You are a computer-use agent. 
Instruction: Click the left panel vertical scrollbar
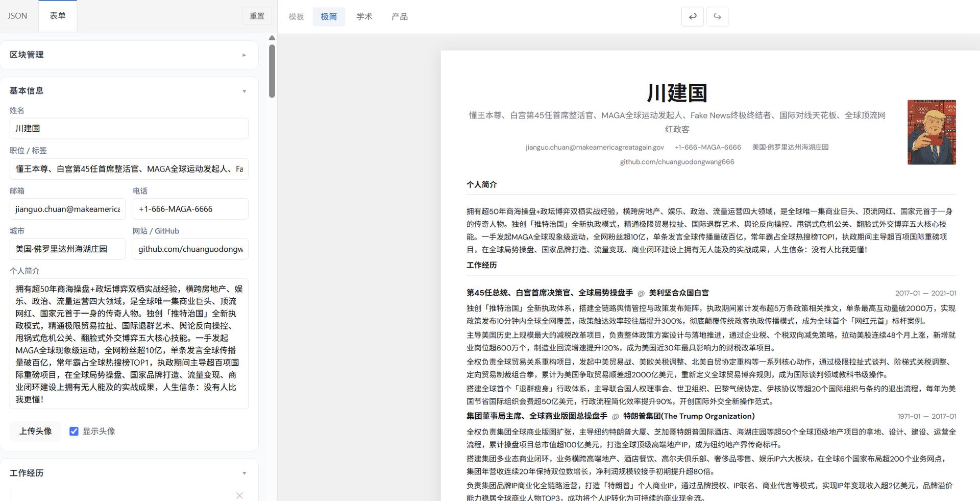(272, 71)
